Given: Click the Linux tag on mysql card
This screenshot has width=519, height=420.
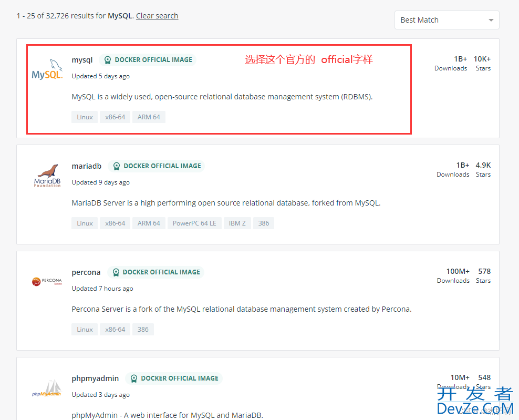Looking at the screenshot, I should point(85,117).
